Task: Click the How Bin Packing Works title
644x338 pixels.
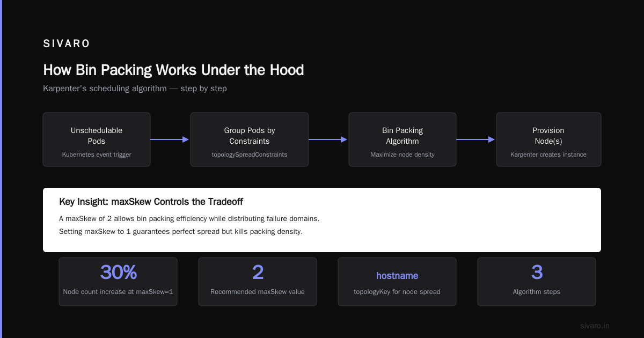Action: pos(173,70)
